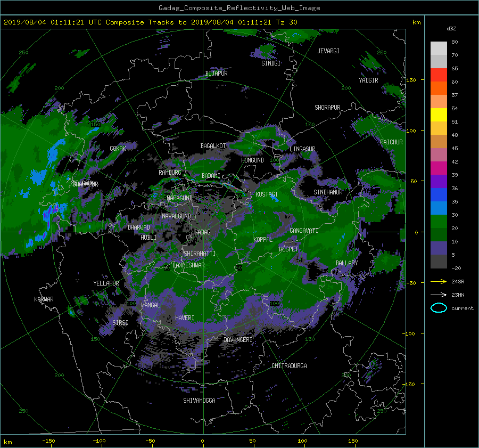Pick the violet 5-10 dBZ swatch
This screenshot has width=479, height=448.
[439, 248]
